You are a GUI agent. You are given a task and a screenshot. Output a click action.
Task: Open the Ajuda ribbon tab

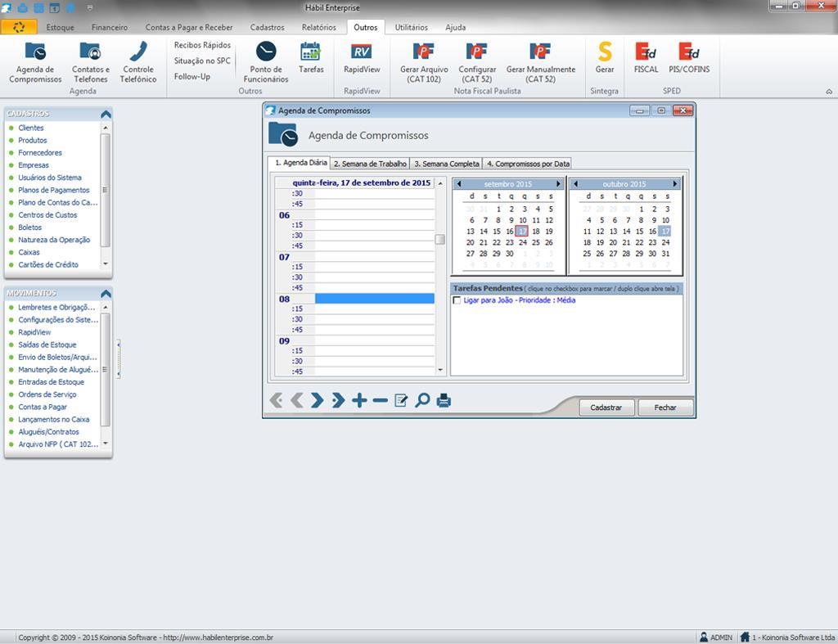pyautogui.click(x=455, y=27)
